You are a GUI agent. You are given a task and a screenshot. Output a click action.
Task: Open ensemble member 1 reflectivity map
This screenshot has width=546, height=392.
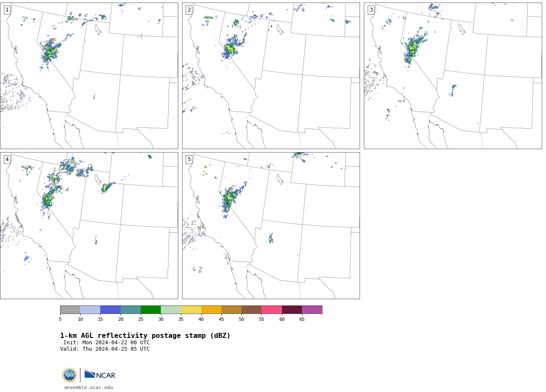pyautogui.click(x=89, y=76)
